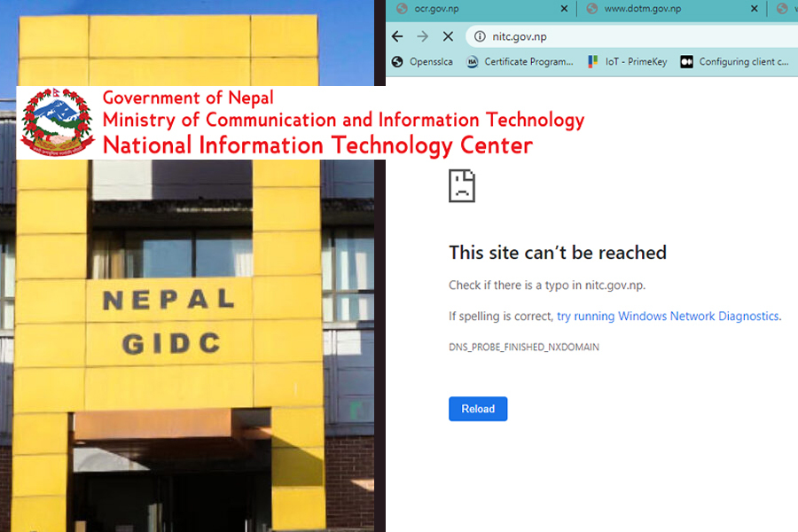Click the forward navigation arrow
Screen dimensions: 798x532
[422, 36]
